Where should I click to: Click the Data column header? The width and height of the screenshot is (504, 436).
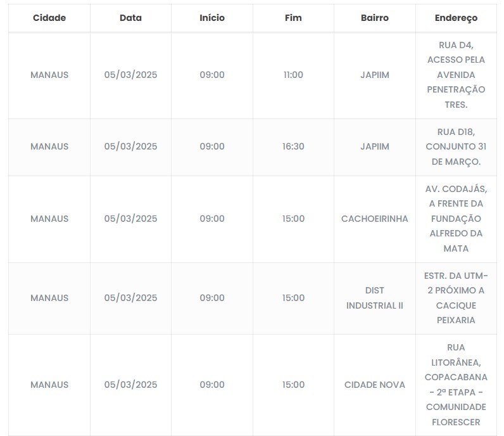[x=130, y=18]
